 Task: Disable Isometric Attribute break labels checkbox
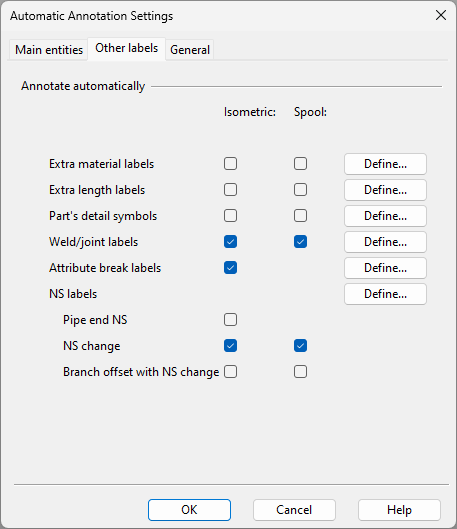pos(230,268)
